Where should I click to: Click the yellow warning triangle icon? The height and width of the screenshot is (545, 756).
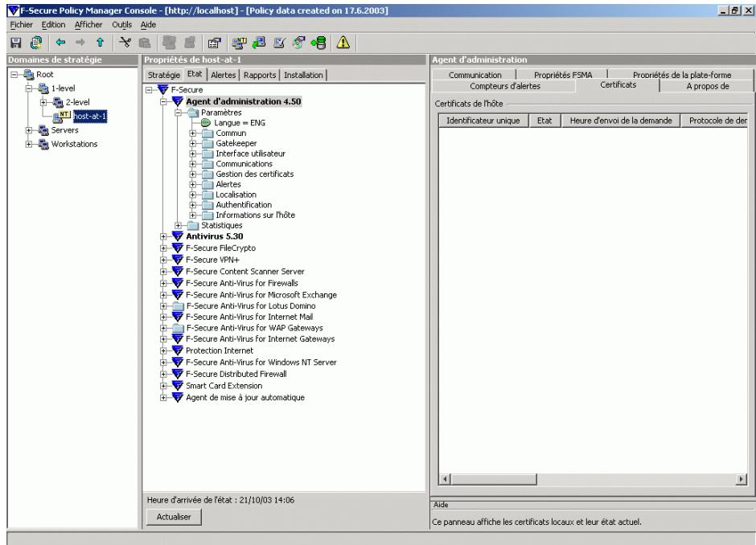click(343, 43)
